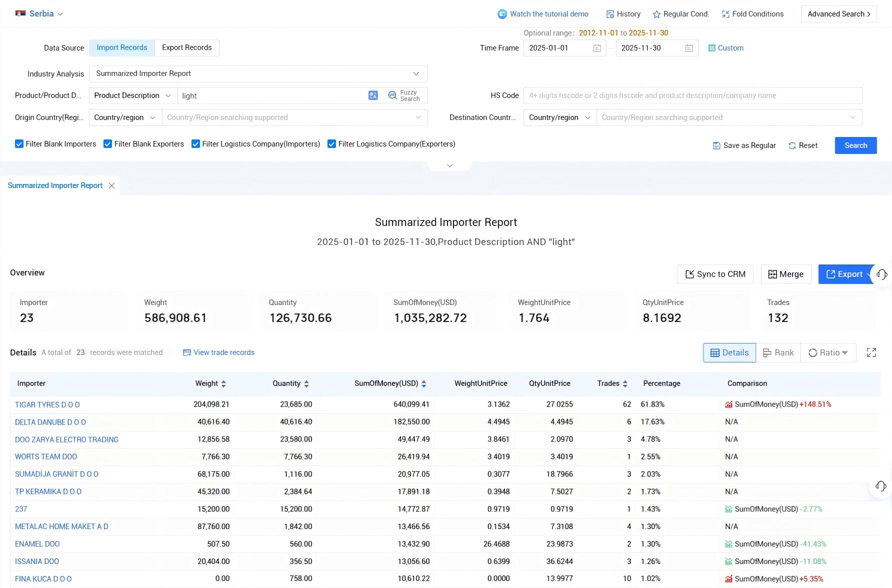Viewport: 892px width, 588px height.
Task: Sort by Trades column arrows
Action: (625, 384)
